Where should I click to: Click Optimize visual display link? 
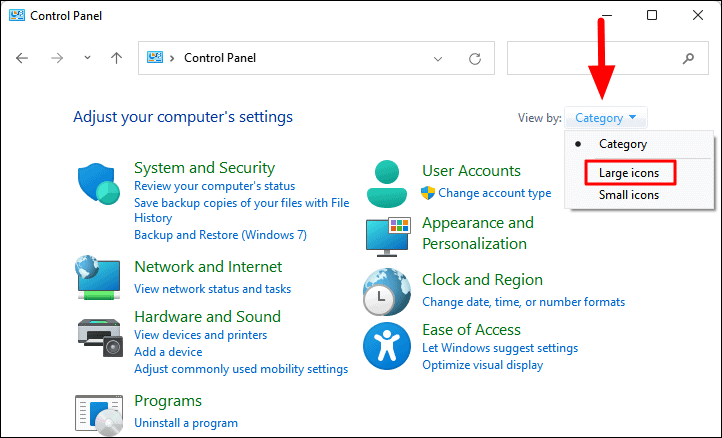[x=483, y=365]
